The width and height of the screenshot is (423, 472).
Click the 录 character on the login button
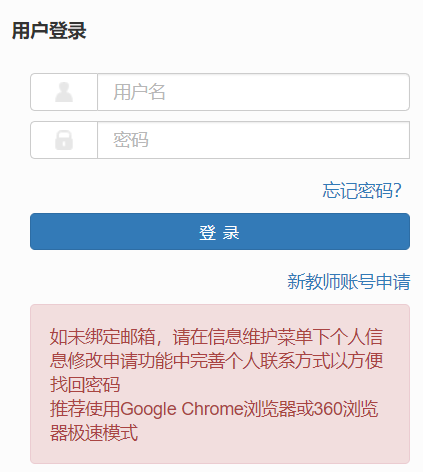point(231,232)
